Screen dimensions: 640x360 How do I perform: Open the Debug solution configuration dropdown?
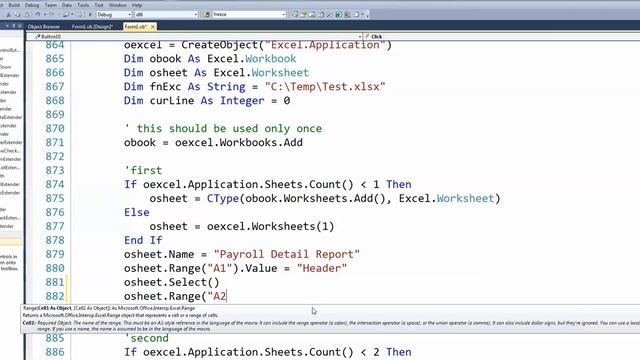click(114, 14)
